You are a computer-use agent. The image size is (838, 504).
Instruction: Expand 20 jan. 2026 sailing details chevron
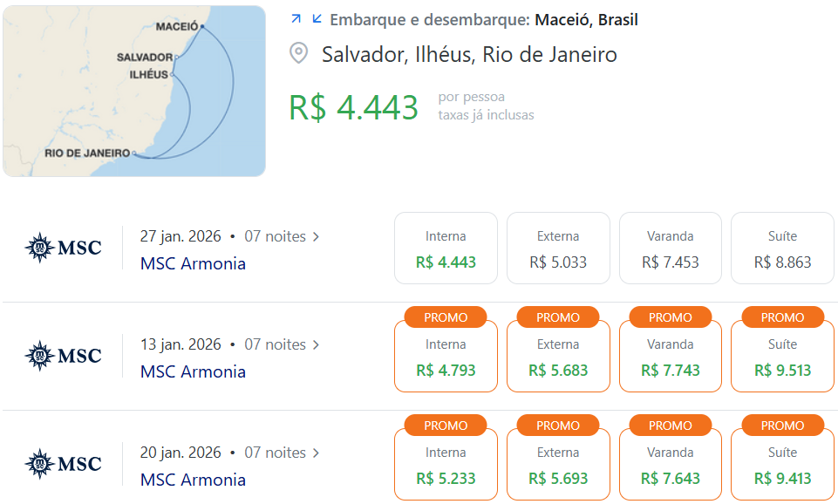coord(316,453)
